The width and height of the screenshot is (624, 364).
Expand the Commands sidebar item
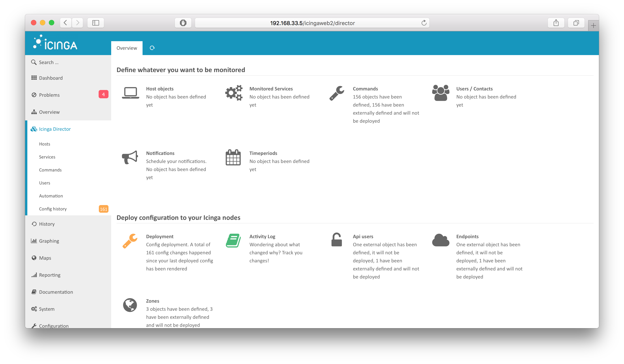click(x=50, y=169)
